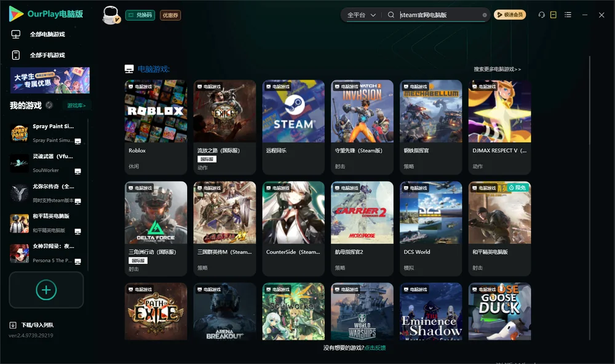
Task: Open CounterSide (Steam) game card
Action: (x=293, y=229)
